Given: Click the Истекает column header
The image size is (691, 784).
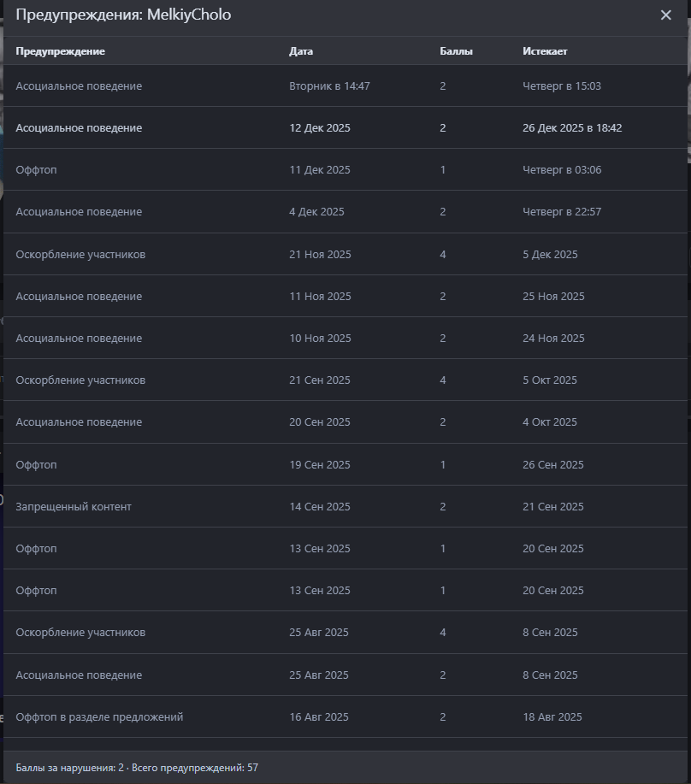Looking at the screenshot, I should (545, 51).
